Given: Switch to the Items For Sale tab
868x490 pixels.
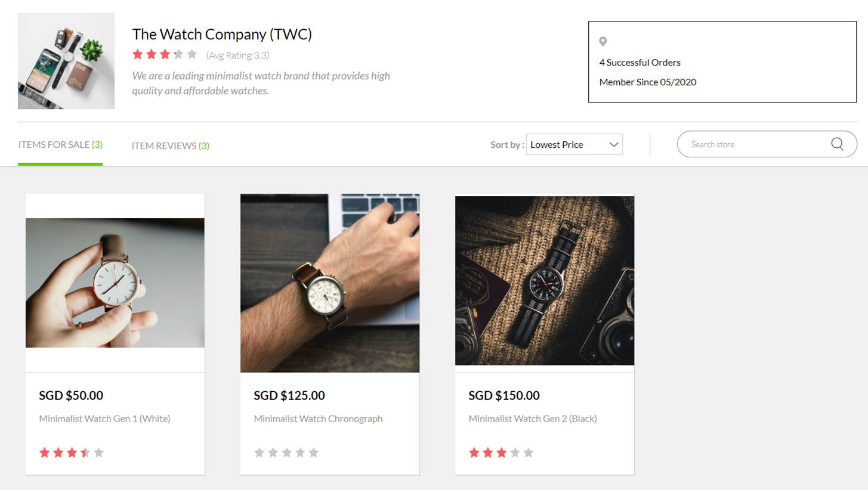Looking at the screenshot, I should (x=60, y=145).
